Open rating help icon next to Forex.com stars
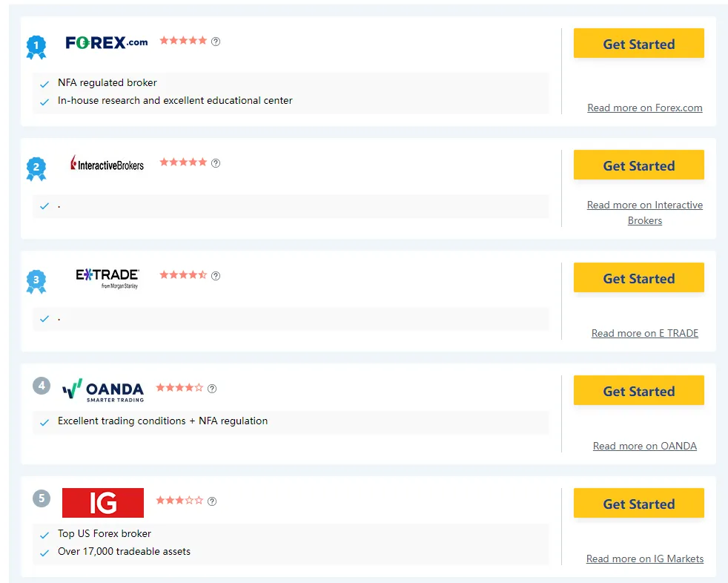The width and height of the screenshot is (728, 583). [216, 42]
